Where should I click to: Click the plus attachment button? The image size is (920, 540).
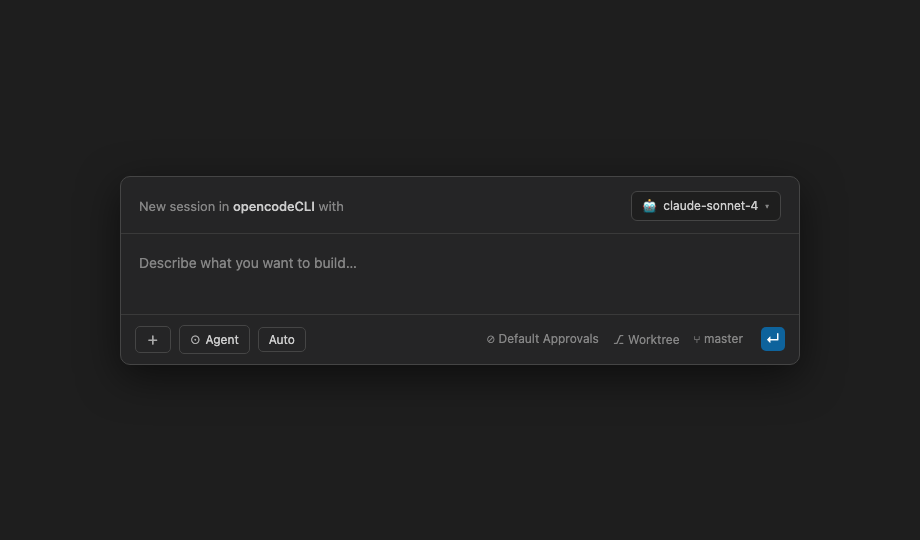click(153, 339)
